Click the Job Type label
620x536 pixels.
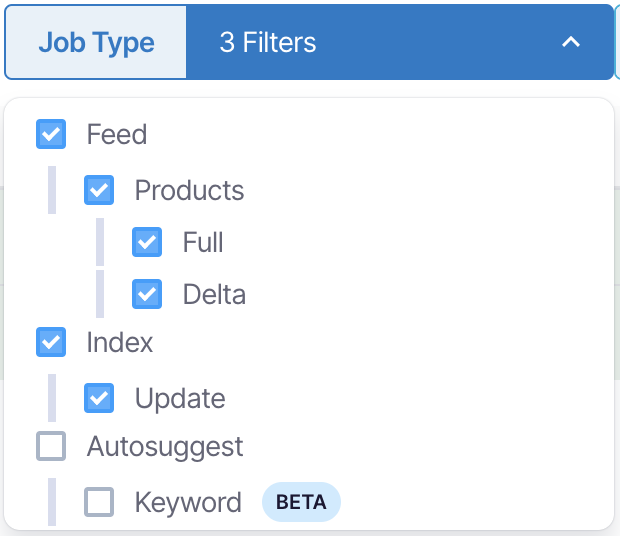coord(96,43)
